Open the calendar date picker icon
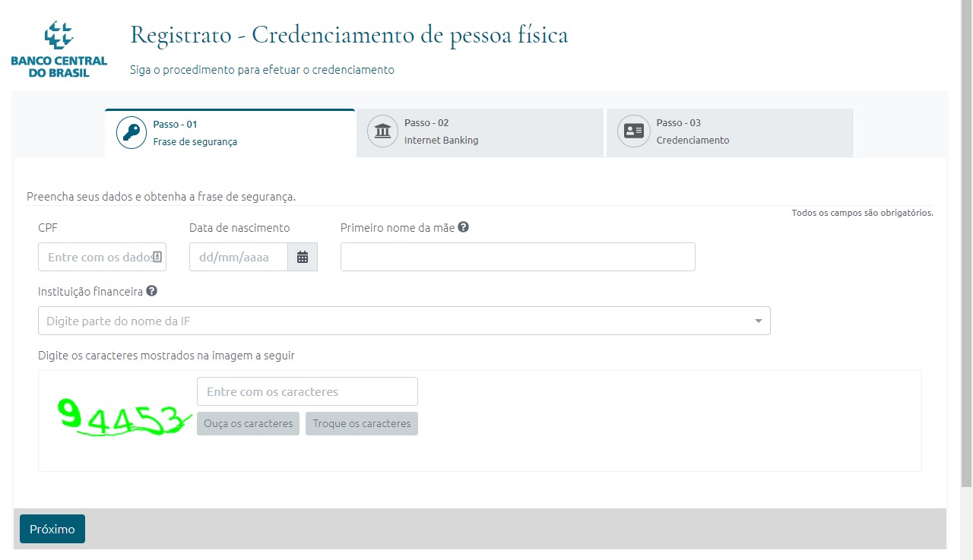The width and height of the screenshot is (973, 560). point(303,257)
